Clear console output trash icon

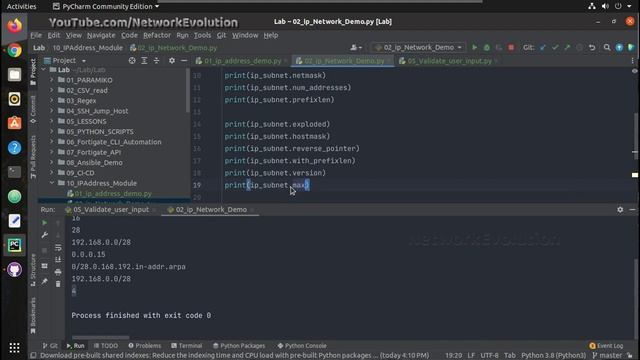coord(58,284)
